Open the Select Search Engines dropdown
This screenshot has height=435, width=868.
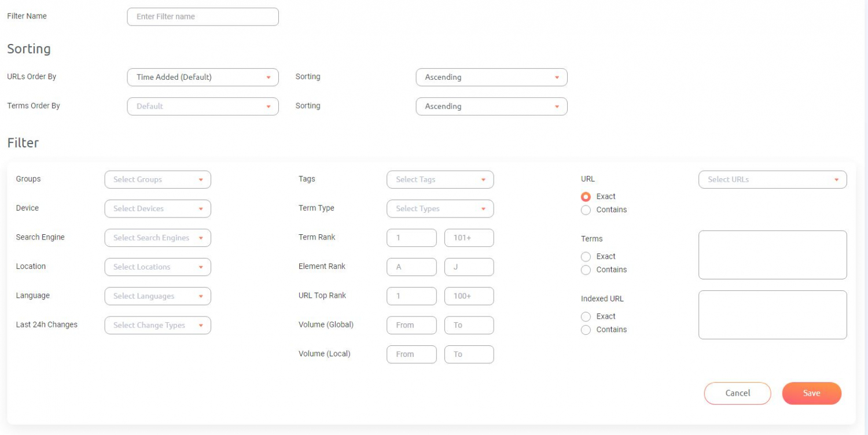(x=157, y=238)
